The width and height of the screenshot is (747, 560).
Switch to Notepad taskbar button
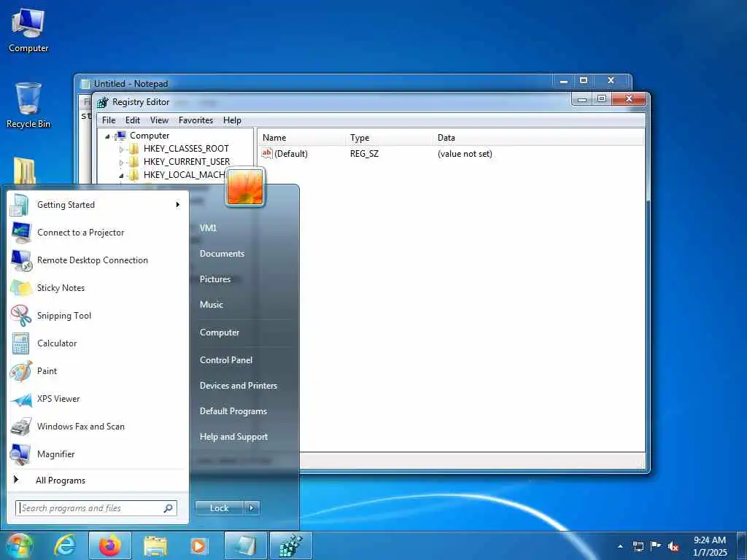tap(245, 545)
